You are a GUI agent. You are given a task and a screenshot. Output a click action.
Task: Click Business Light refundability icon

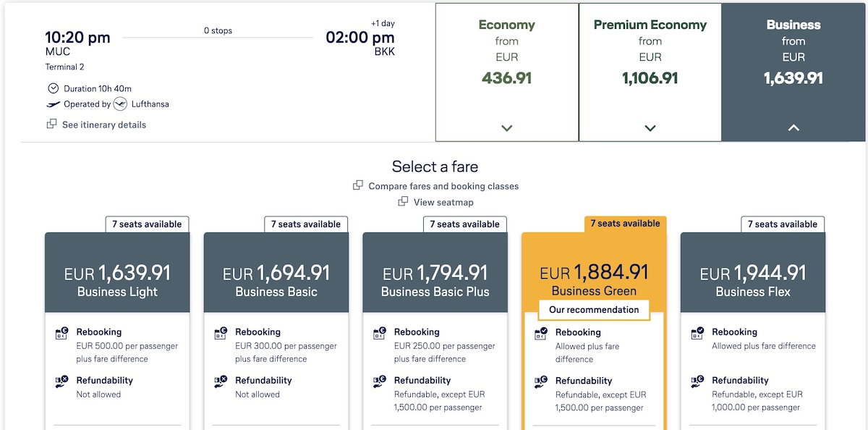tap(62, 381)
